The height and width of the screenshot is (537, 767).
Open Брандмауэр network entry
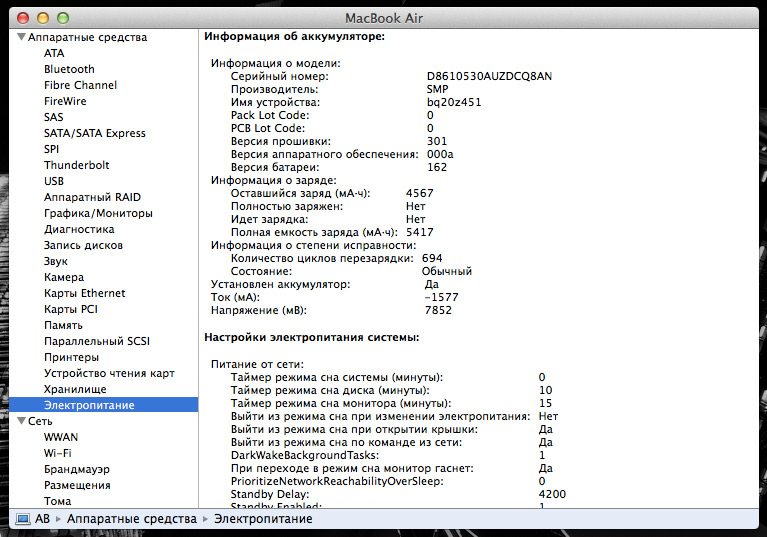[77, 469]
